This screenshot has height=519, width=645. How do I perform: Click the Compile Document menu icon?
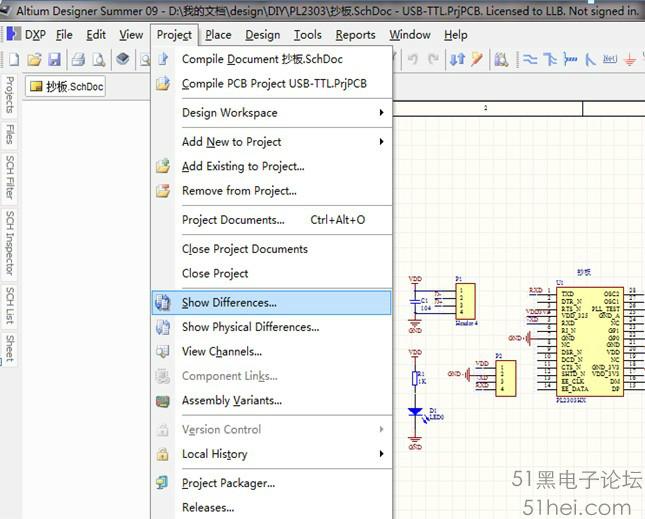163,59
